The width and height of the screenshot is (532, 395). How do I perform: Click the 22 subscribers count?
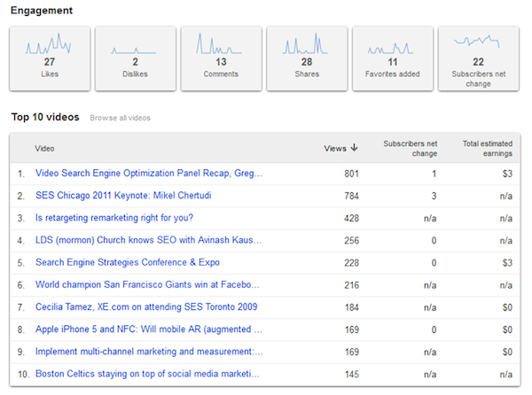coord(479,62)
